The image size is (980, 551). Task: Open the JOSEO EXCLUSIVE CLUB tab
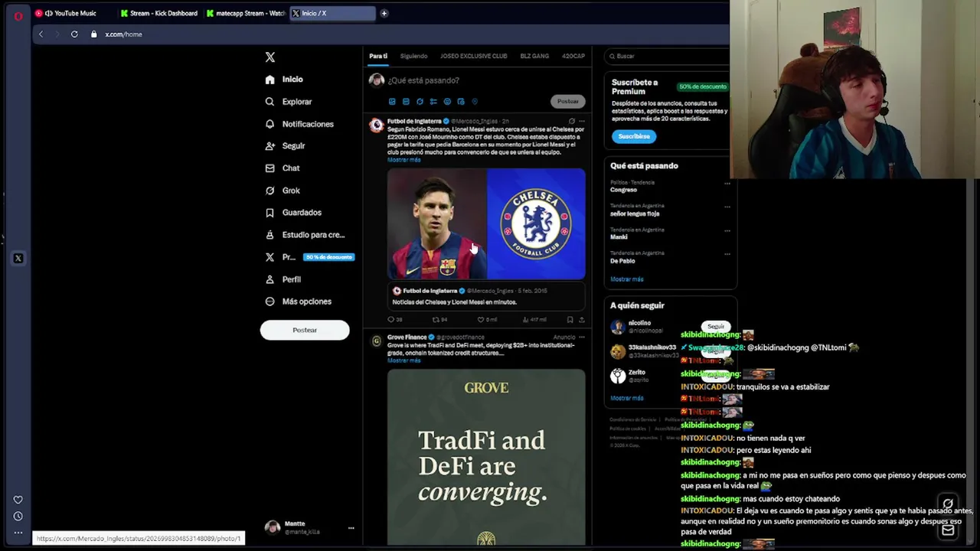473,56
